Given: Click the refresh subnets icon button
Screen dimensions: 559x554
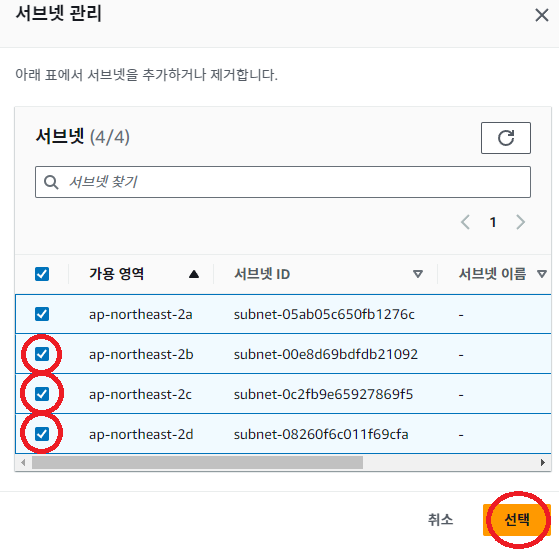Looking at the screenshot, I should (506, 138).
